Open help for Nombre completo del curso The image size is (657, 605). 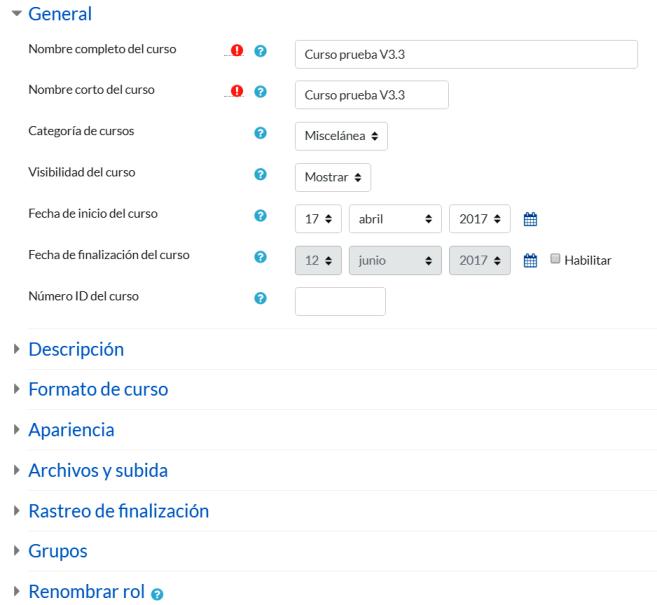pos(260,51)
